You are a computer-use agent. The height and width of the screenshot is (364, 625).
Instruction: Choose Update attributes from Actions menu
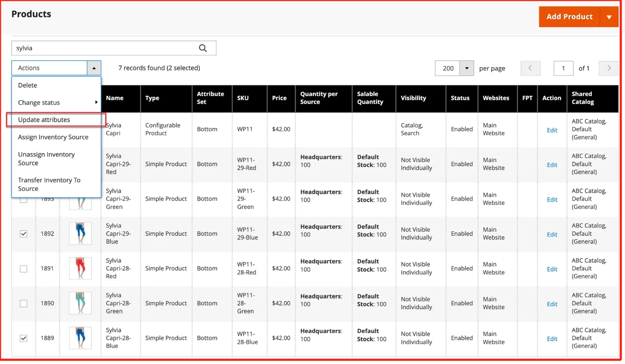click(44, 120)
